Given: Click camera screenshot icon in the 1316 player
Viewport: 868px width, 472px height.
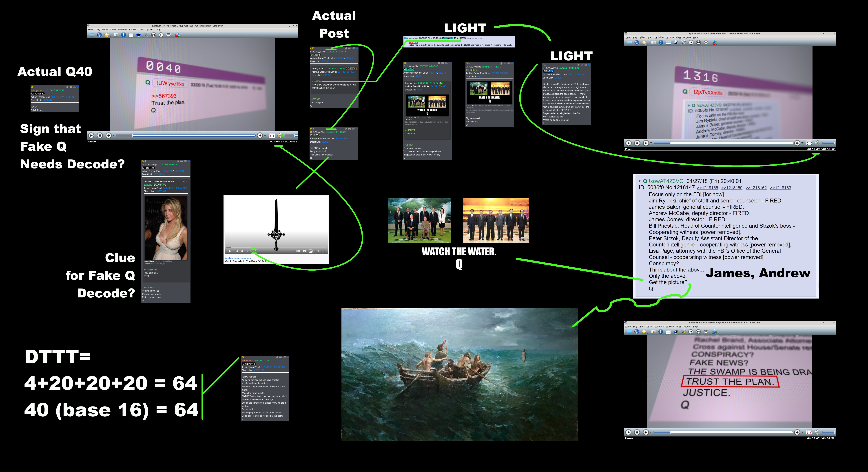Looking at the screenshot, I should (x=653, y=43).
